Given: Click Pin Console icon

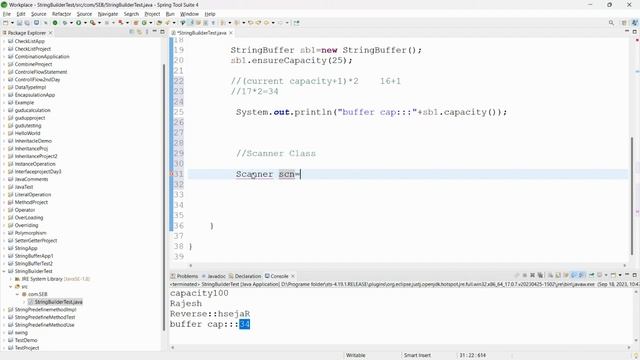Looking at the screenshot, I should 591,276.
